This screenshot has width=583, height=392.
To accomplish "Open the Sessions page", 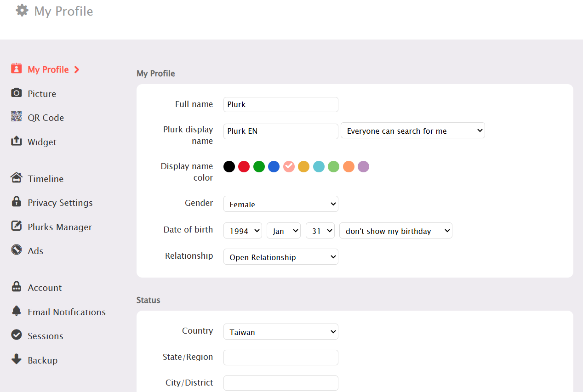I will (46, 336).
